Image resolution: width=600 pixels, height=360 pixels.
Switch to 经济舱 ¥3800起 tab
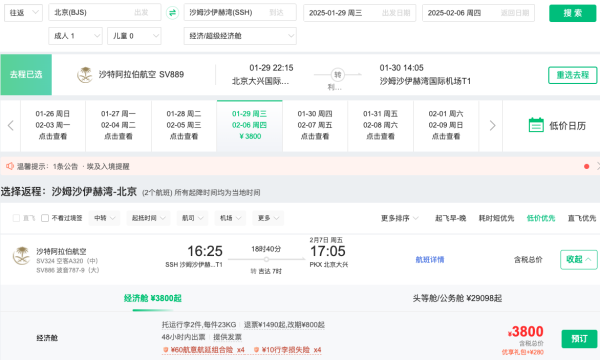click(x=153, y=298)
